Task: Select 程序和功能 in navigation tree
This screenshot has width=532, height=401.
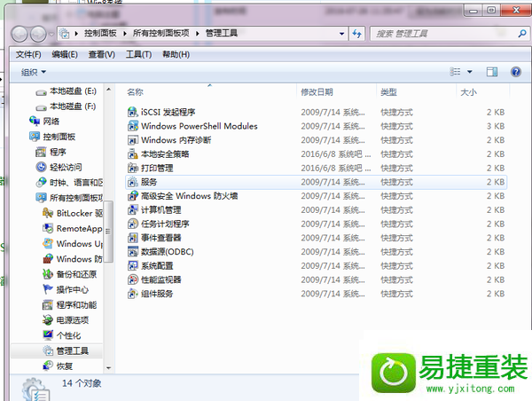Action: 76,304
